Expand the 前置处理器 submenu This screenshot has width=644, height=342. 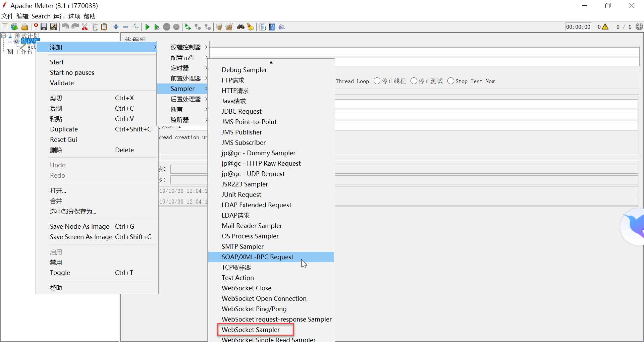[x=183, y=78]
